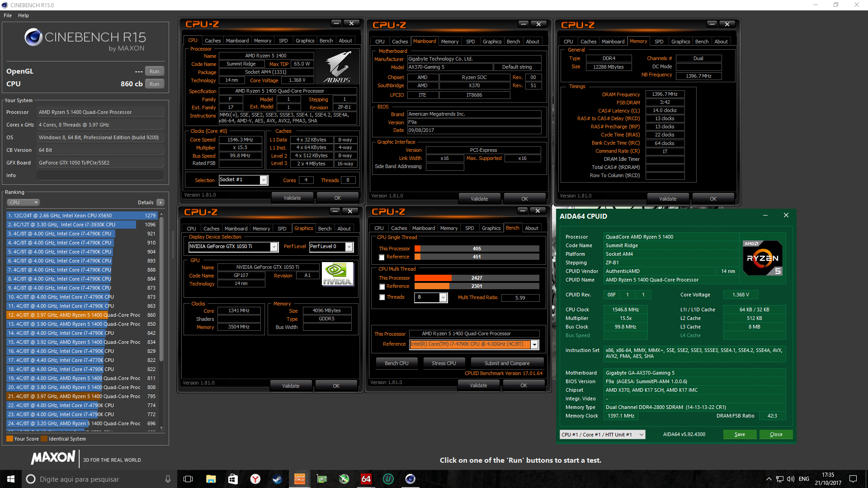The width and height of the screenshot is (868, 488).
Task: Click the Info input field in Cinebench
Action: [100, 175]
